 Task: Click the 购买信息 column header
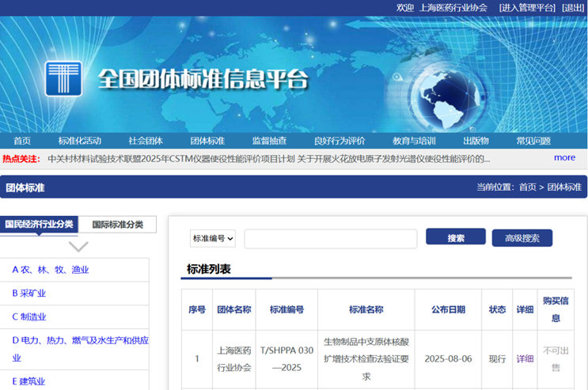coord(556,309)
